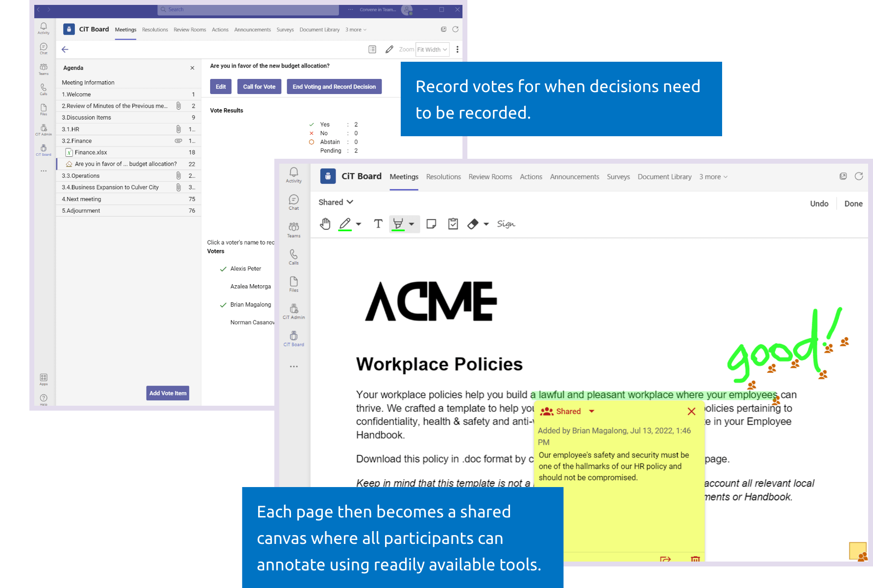Click Add Vote Item button
The width and height of the screenshot is (873, 588).
click(168, 393)
